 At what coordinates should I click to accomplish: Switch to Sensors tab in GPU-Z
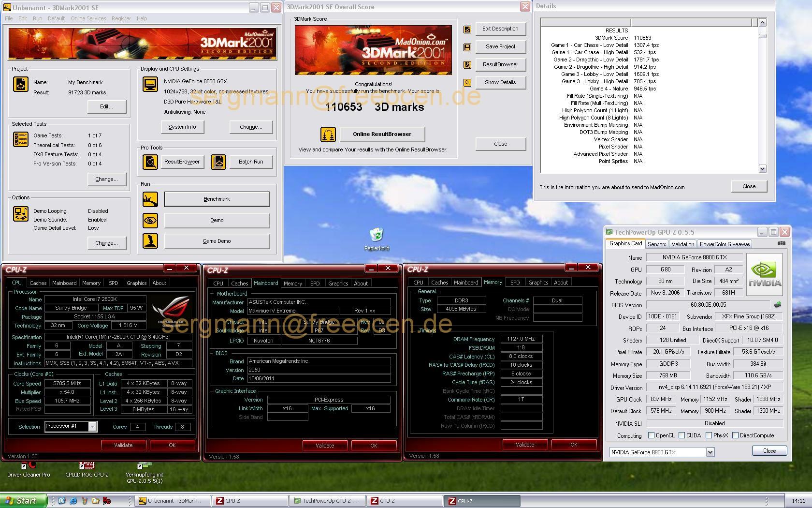pos(657,244)
